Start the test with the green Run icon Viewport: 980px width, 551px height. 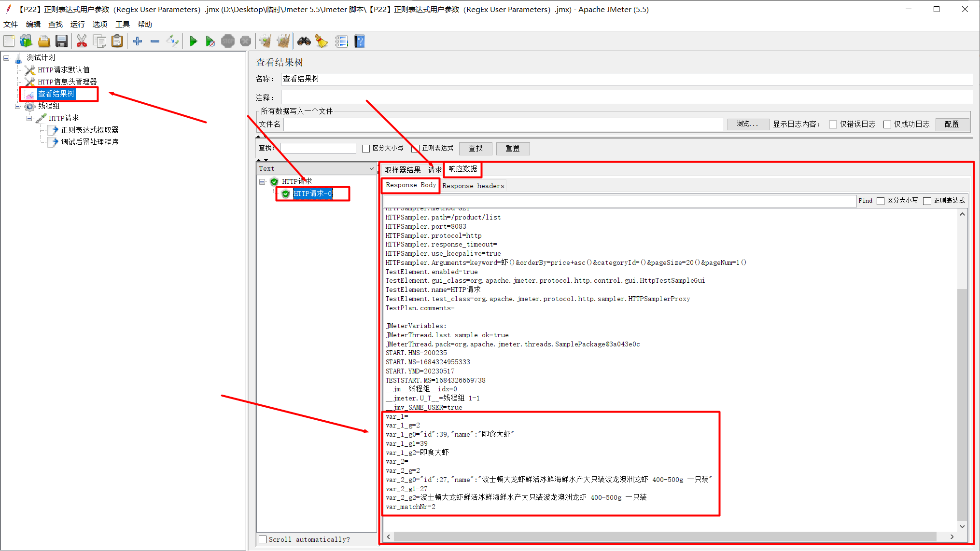pos(194,41)
